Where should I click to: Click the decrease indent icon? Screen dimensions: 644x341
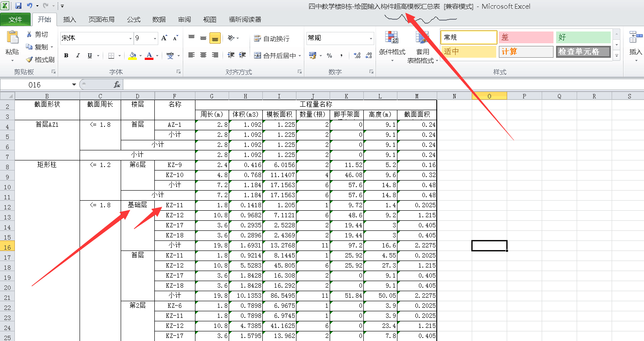[x=231, y=55]
